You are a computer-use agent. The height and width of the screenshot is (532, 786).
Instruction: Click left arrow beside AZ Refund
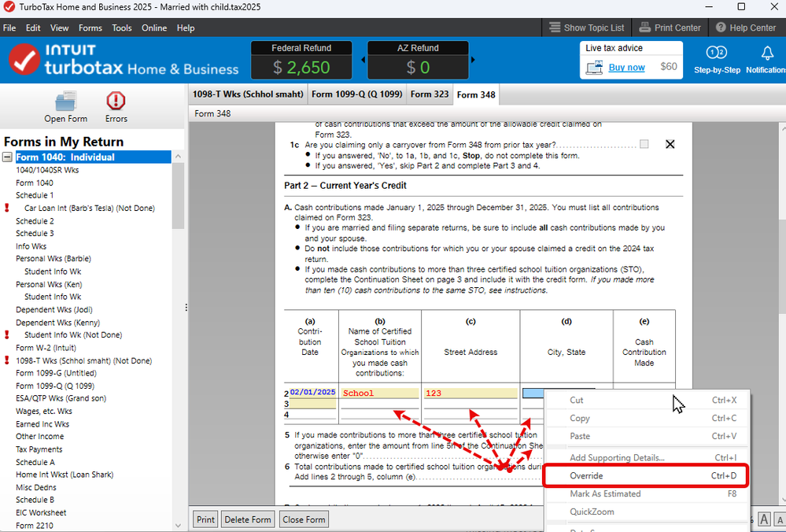point(363,60)
